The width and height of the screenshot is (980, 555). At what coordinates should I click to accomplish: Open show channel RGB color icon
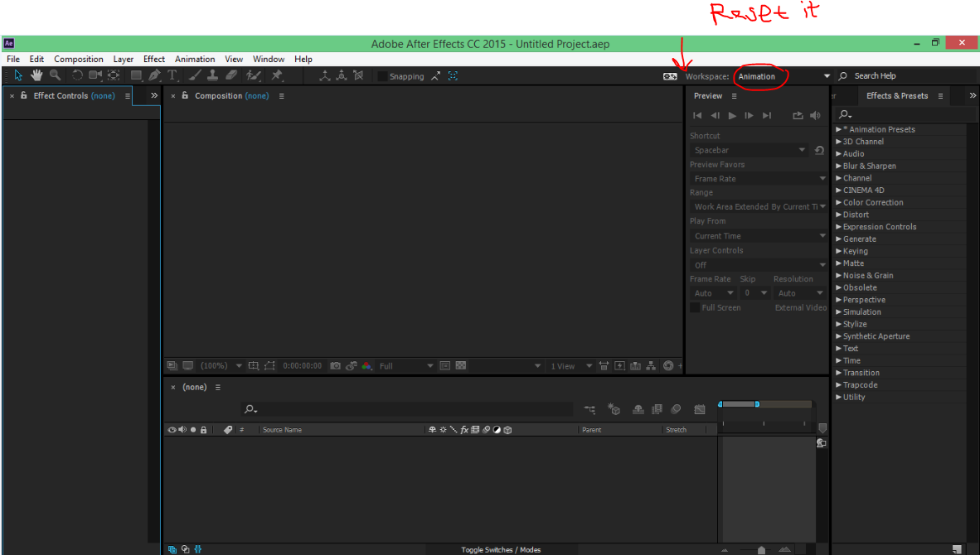click(x=366, y=366)
